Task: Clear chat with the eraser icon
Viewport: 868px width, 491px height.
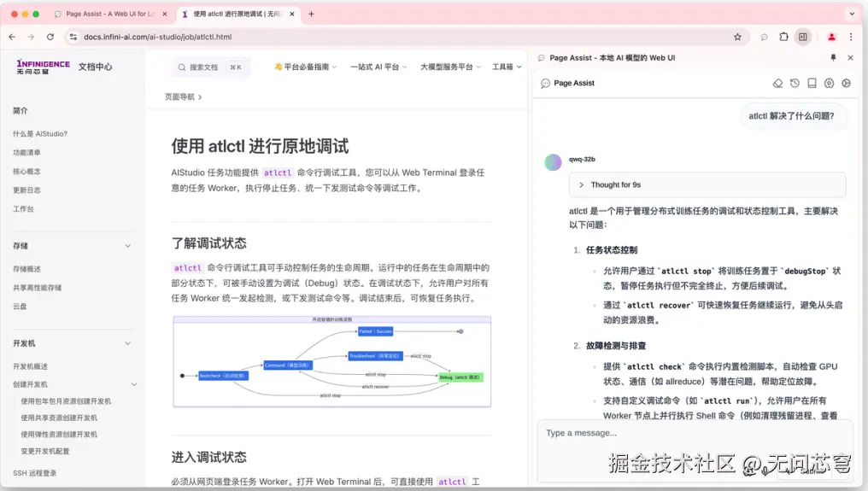Action: point(777,83)
